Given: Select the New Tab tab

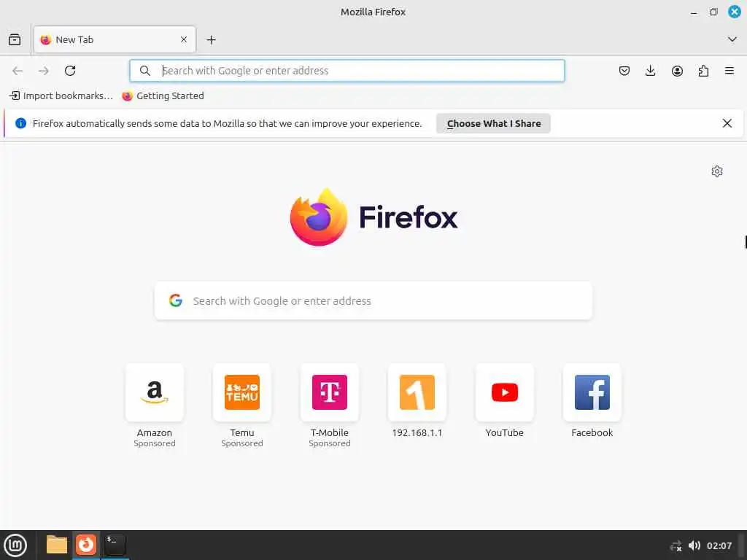Looking at the screenshot, I should coord(115,39).
